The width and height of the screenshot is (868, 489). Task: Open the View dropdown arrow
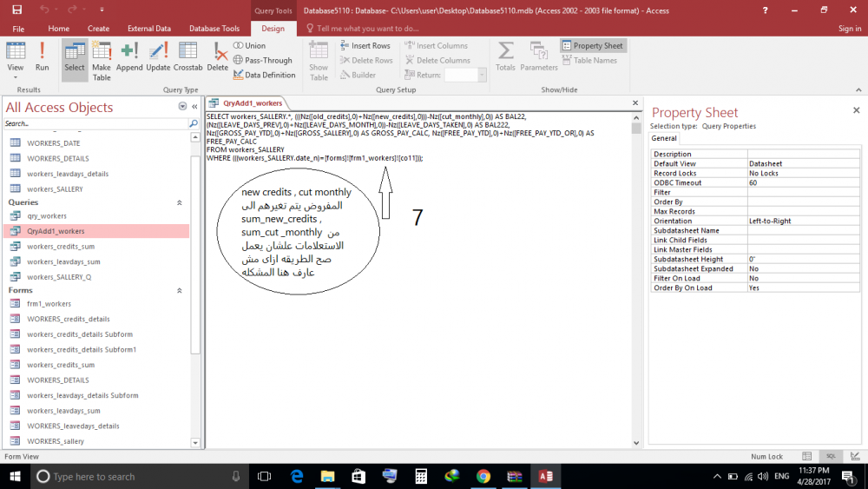(x=16, y=77)
